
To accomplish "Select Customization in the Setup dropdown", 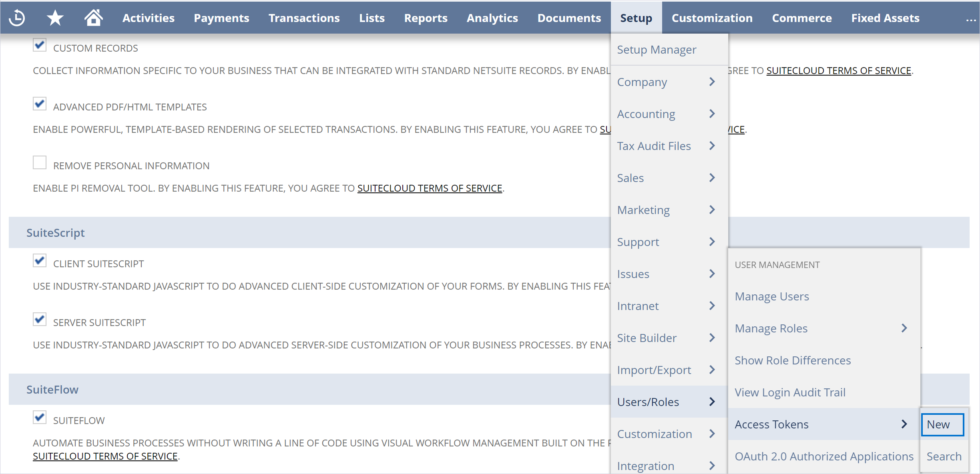I will [x=669, y=434].
